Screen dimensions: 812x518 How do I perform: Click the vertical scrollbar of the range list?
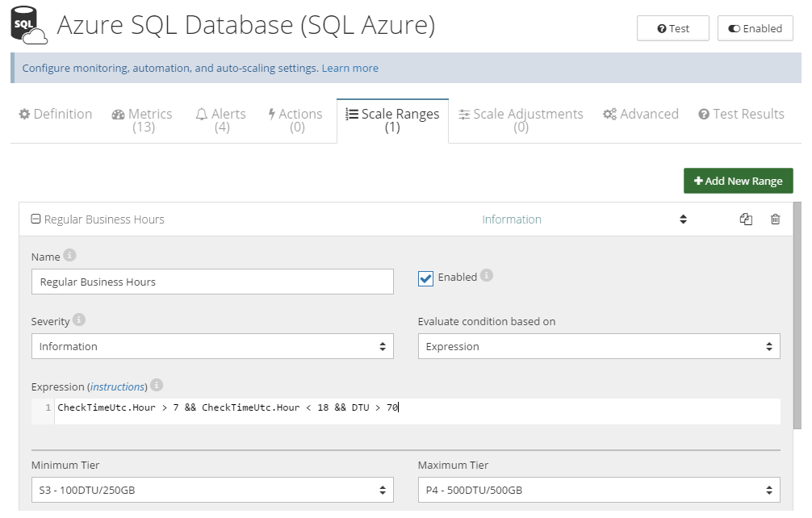[797, 315]
